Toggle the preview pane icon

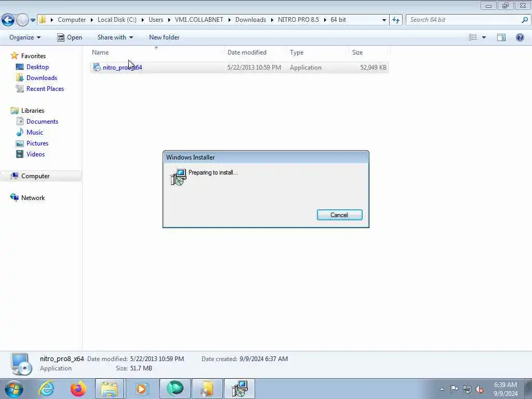(x=501, y=37)
